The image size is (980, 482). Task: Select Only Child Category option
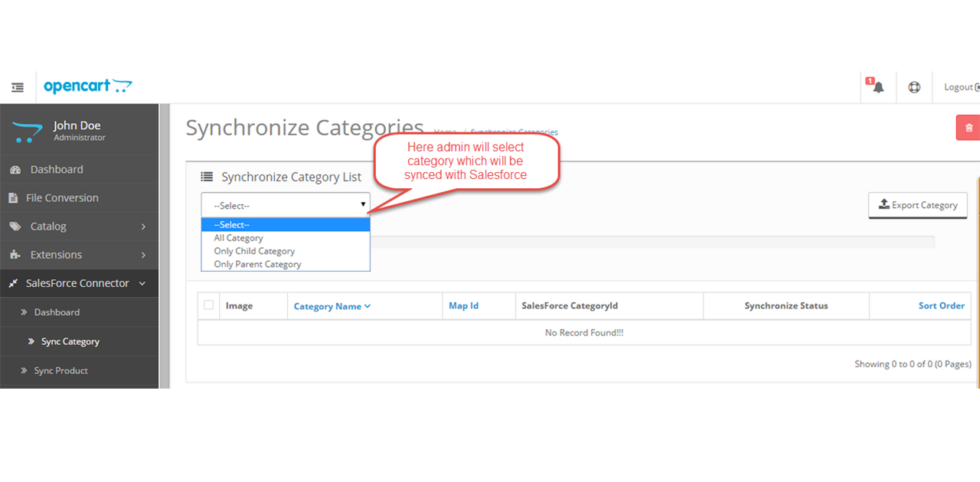pyautogui.click(x=254, y=251)
